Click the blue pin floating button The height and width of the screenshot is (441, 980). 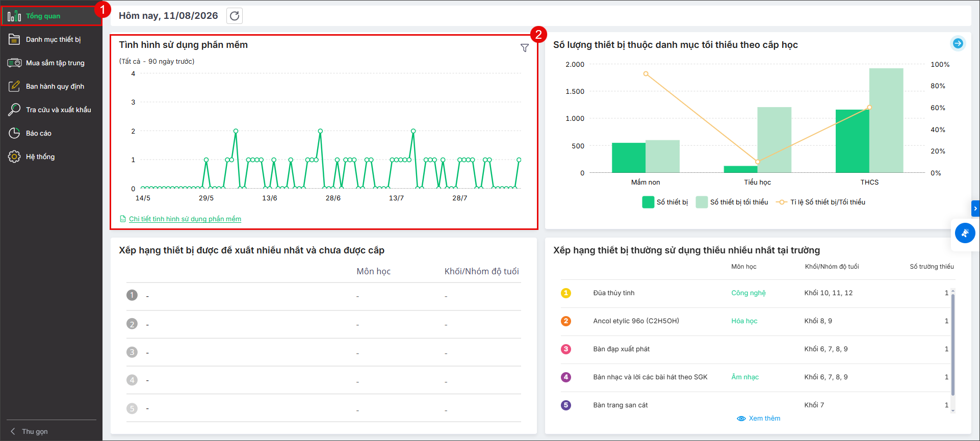(x=965, y=234)
